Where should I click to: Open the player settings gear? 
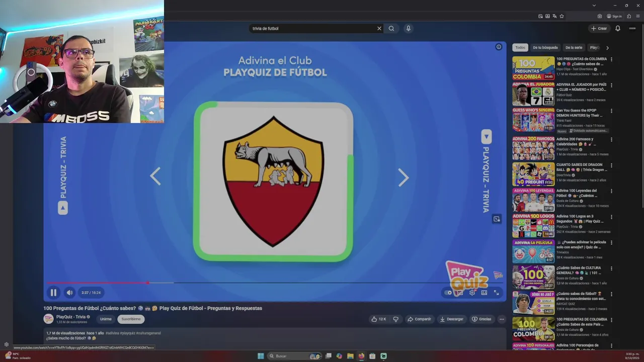click(x=472, y=293)
